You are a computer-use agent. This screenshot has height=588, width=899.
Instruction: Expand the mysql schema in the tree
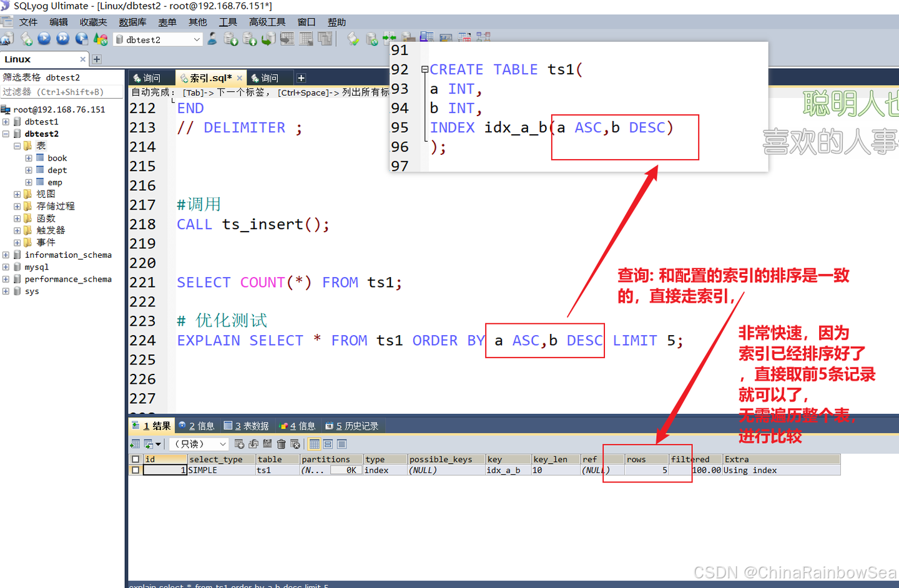coord(6,267)
